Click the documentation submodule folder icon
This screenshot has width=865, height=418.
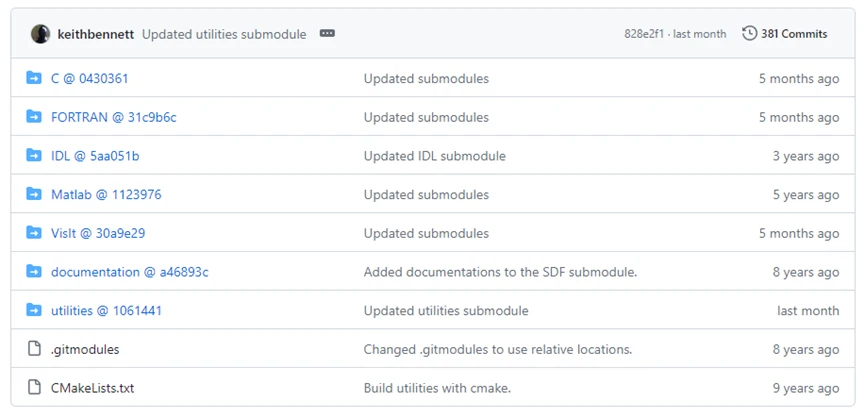34,272
